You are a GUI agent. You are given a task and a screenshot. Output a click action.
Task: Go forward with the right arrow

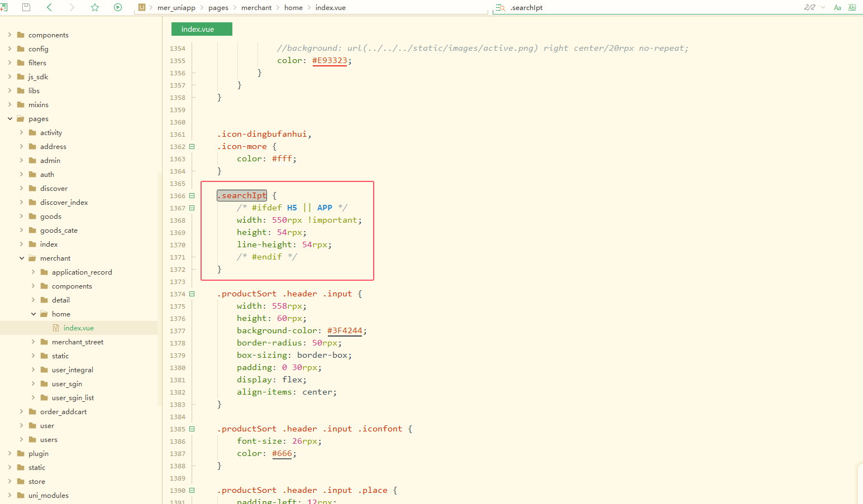(x=71, y=7)
